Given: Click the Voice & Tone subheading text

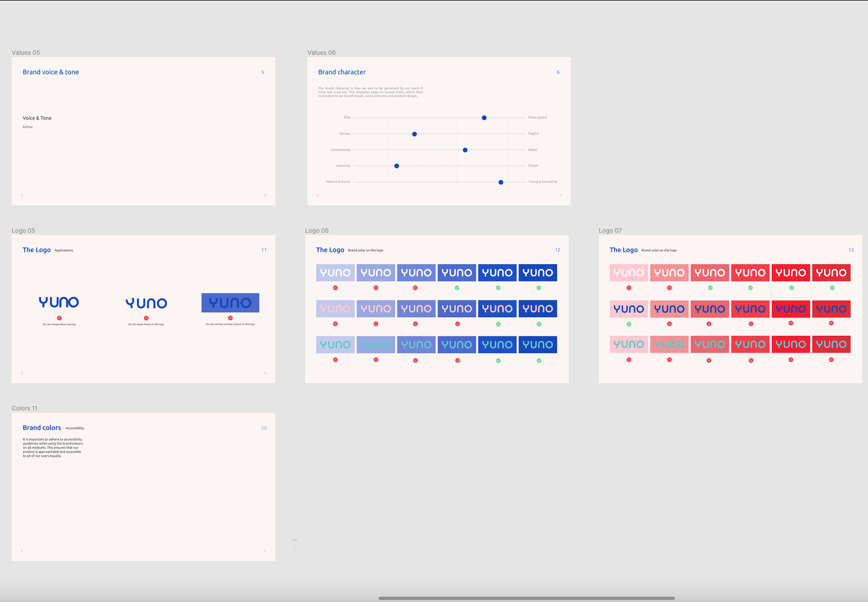Looking at the screenshot, I should click(37, 118).
